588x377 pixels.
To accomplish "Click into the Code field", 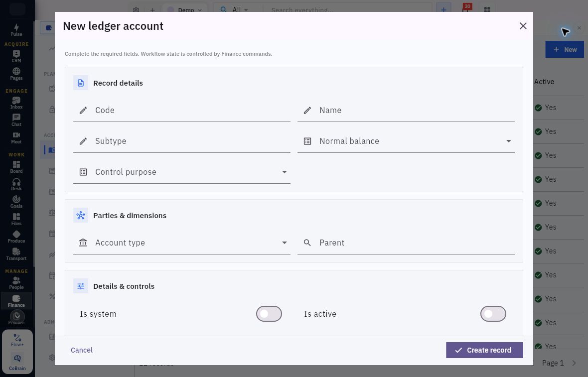I will pos(181,111).
